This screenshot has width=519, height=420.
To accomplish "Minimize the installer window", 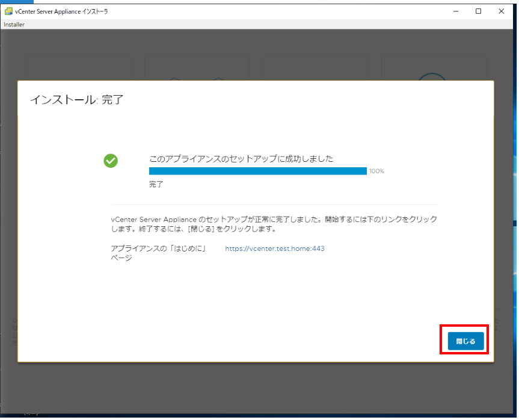I will click(456, 11).
